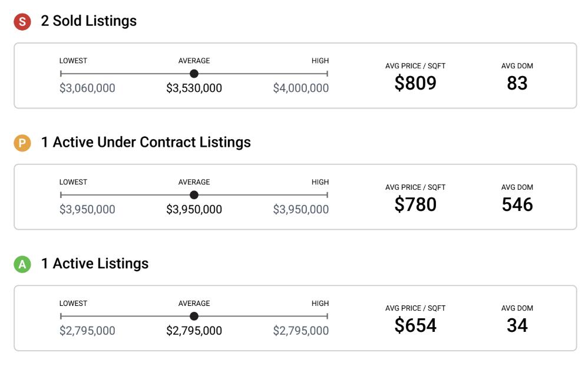Click the $3,530,000 average sold price

click(x=194, y=88)
